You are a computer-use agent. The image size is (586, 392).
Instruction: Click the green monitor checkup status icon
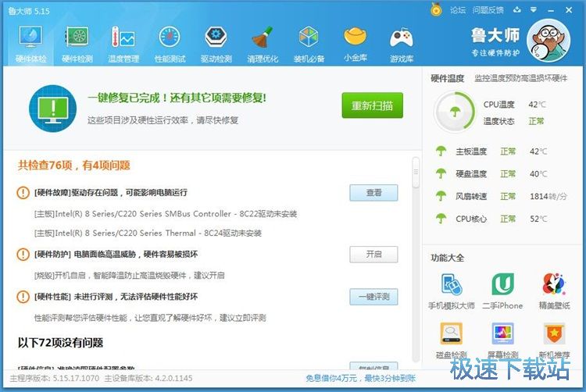click(52, 109)
